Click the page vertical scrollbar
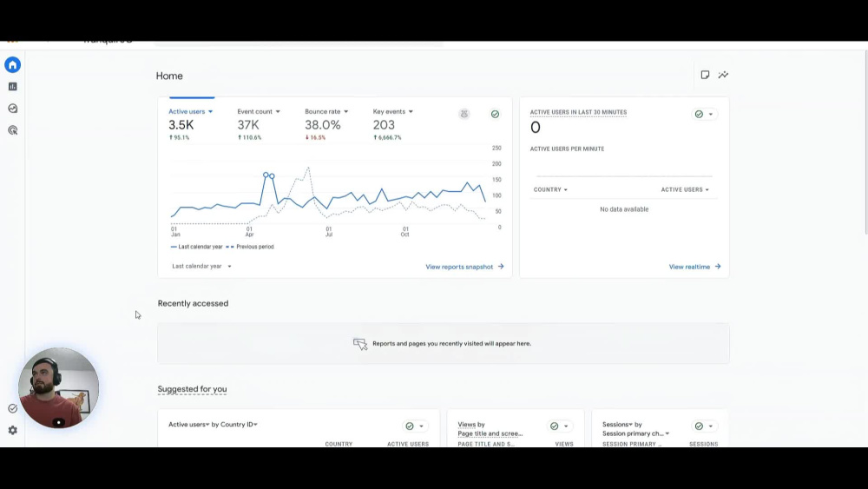Viewport: 868px width, 489px height. (865, 143)
